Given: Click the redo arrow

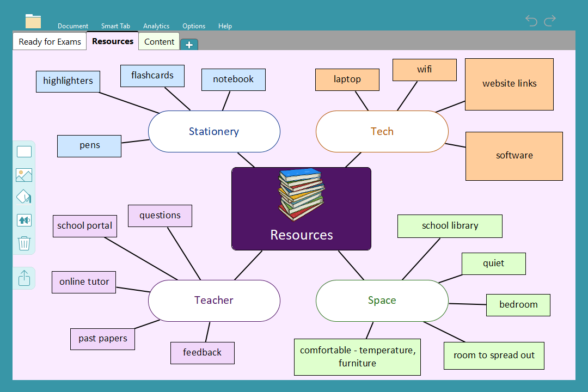Looking at the screenshot, I should click(550, 21).
